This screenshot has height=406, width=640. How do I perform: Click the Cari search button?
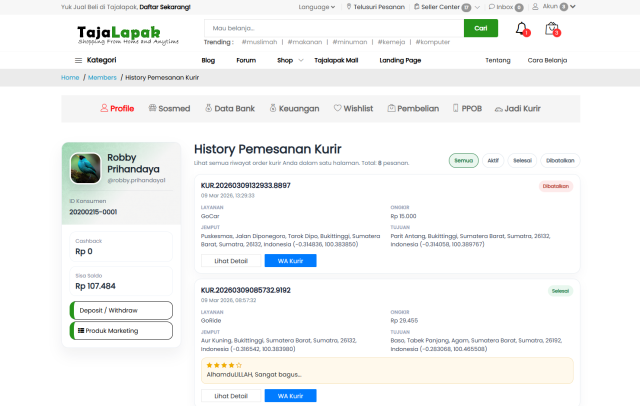click(x=481, y=28)
